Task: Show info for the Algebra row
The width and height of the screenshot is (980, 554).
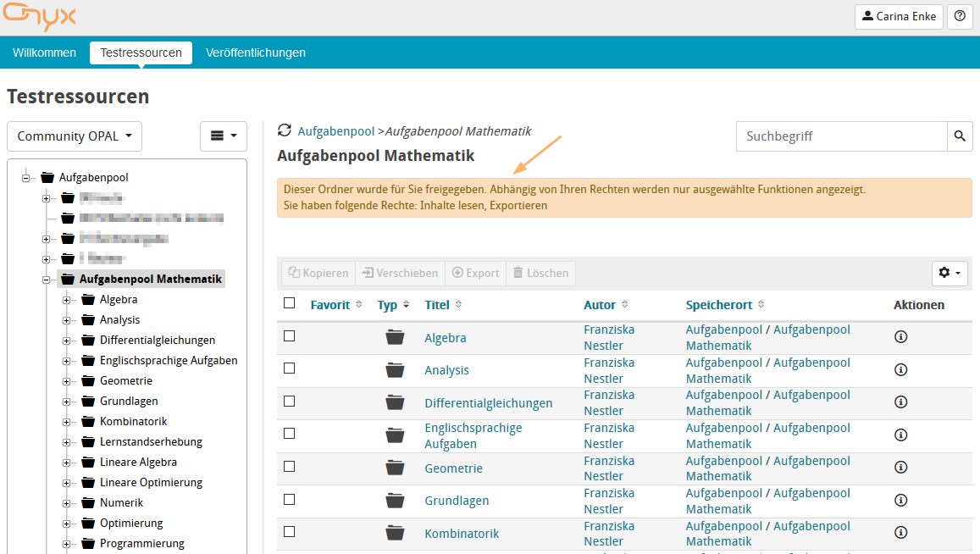Action: 900,337
